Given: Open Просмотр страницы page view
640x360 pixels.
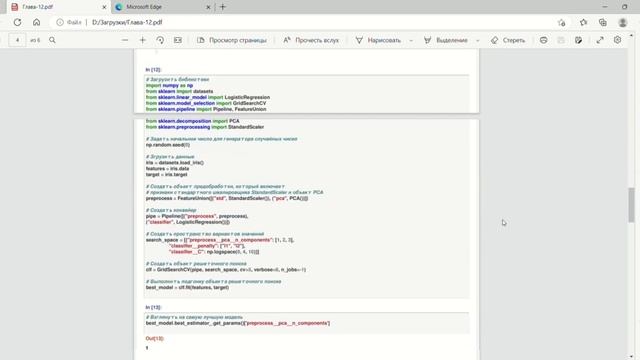Looking at the screenshot, I should pos(232,40).
